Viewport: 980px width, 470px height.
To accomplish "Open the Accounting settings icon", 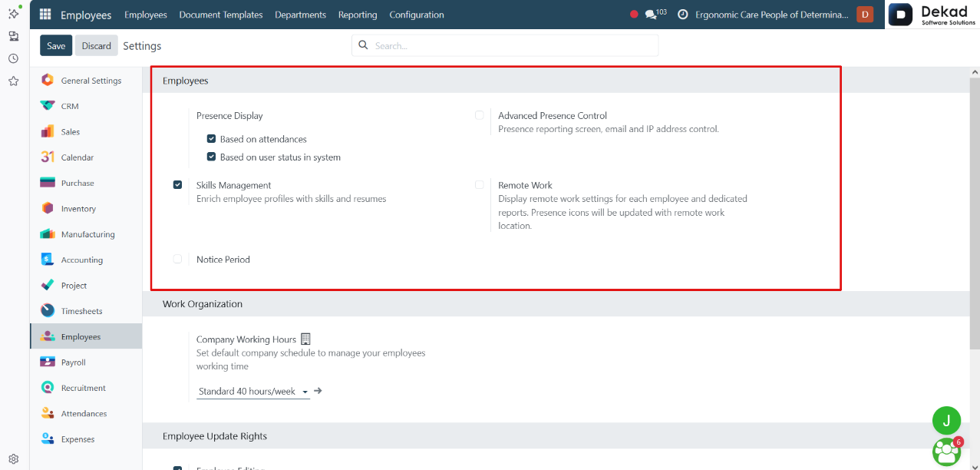I will 48,260.
